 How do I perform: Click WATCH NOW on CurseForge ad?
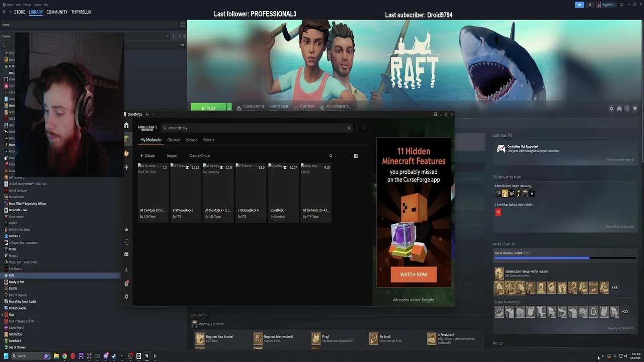(414, 275)
